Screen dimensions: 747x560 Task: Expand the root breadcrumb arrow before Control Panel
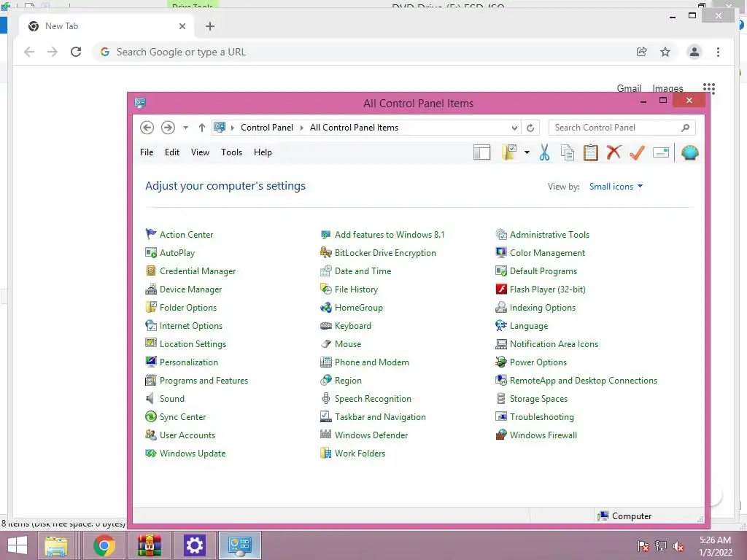(233, 128)
